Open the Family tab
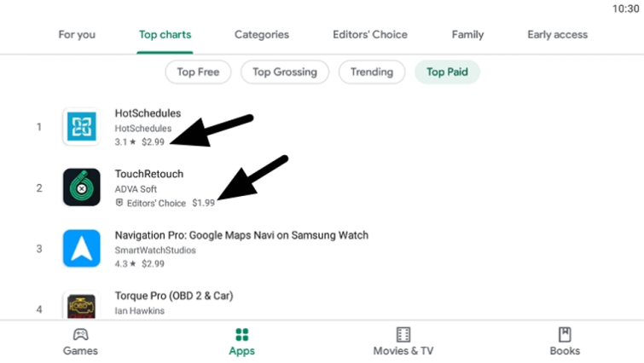This screenshot has width=644, height=363. [467, 35]
